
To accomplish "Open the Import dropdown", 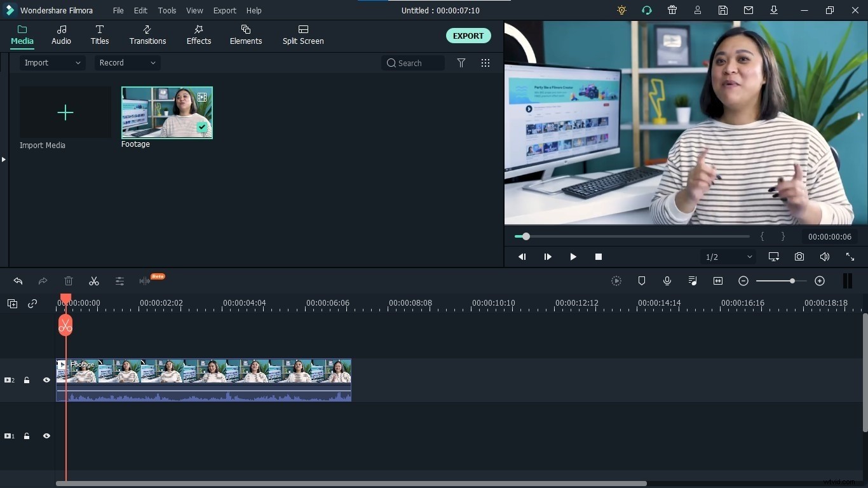I will (51, 63).
